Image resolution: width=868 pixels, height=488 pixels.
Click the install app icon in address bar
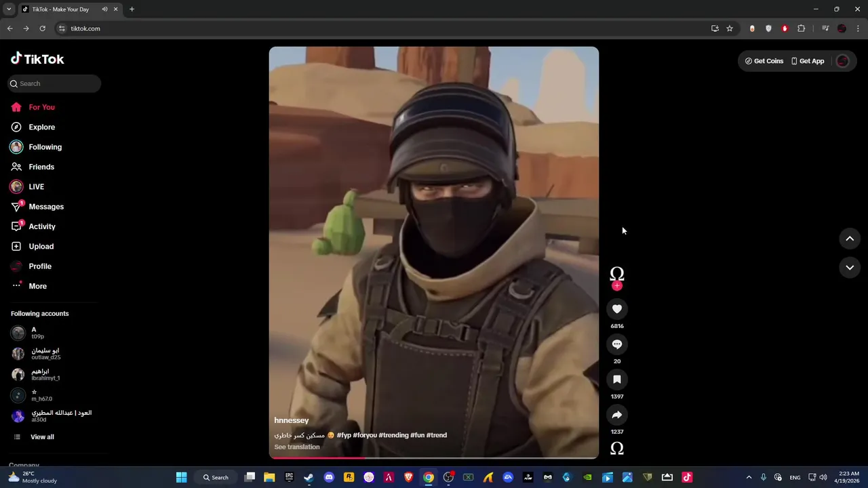pyautogui.click(x=715, y=28)
